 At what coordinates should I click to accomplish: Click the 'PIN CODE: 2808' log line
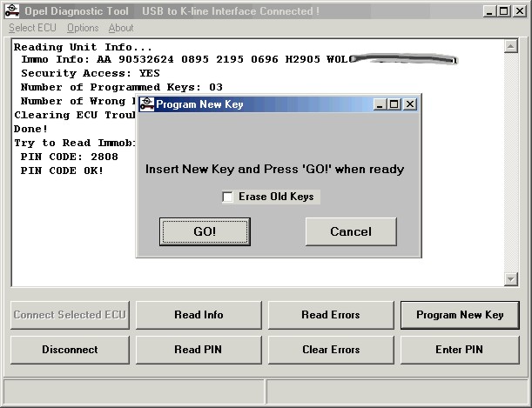(69, 157)
